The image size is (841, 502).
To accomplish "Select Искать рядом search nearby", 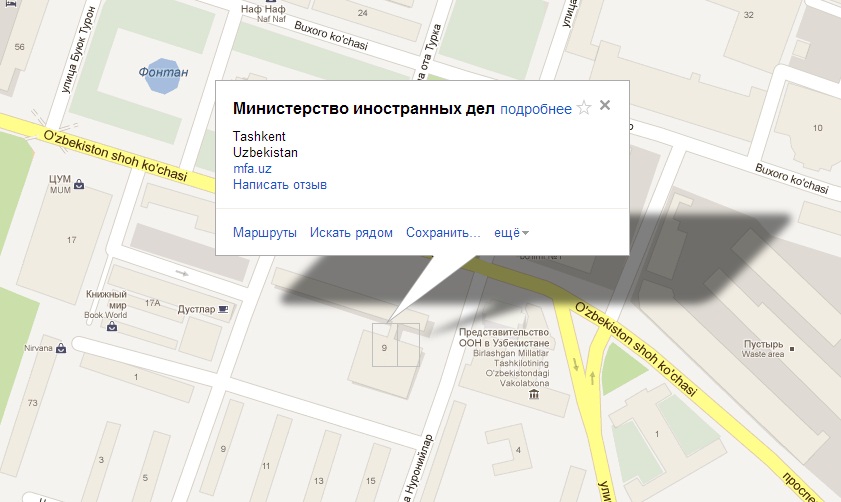I will [351, 233].
